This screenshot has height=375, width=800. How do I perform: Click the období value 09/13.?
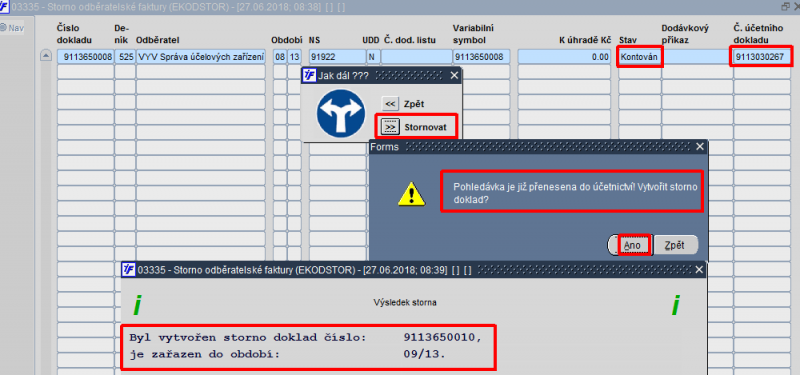pyautogui.click(x=423, y=353)
